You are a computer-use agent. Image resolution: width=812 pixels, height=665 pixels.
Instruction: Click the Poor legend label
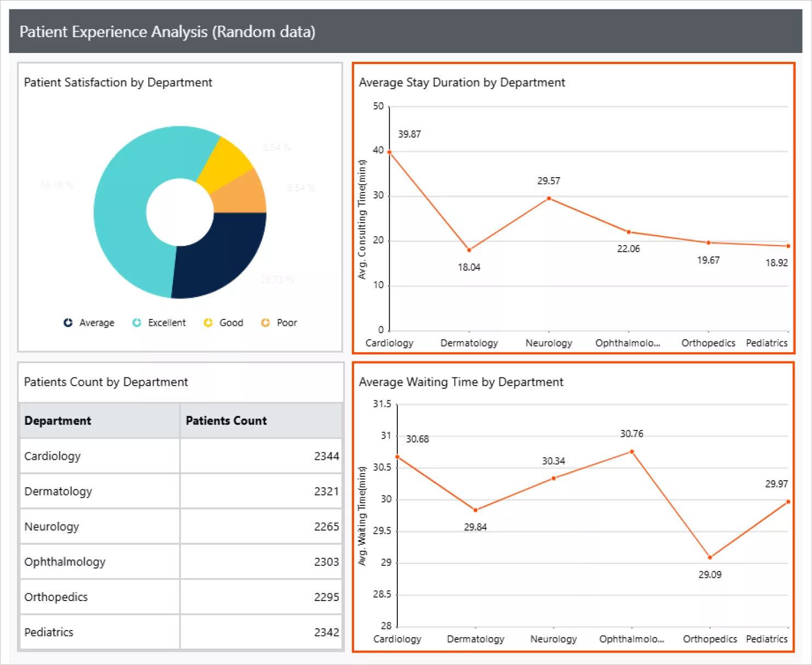(287, 323)
